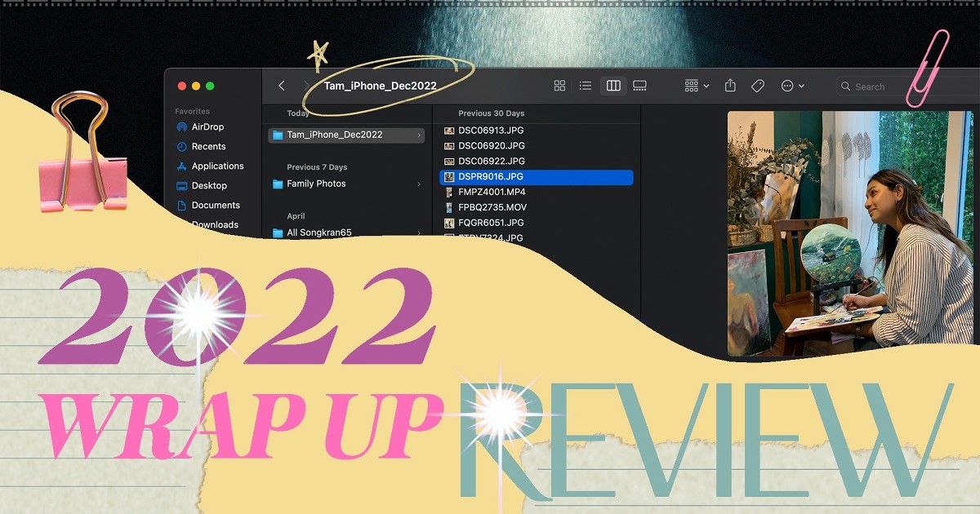This screenshot has width=980, height=514.
Task: Click the forward navigation arrow
Action: 308,86
